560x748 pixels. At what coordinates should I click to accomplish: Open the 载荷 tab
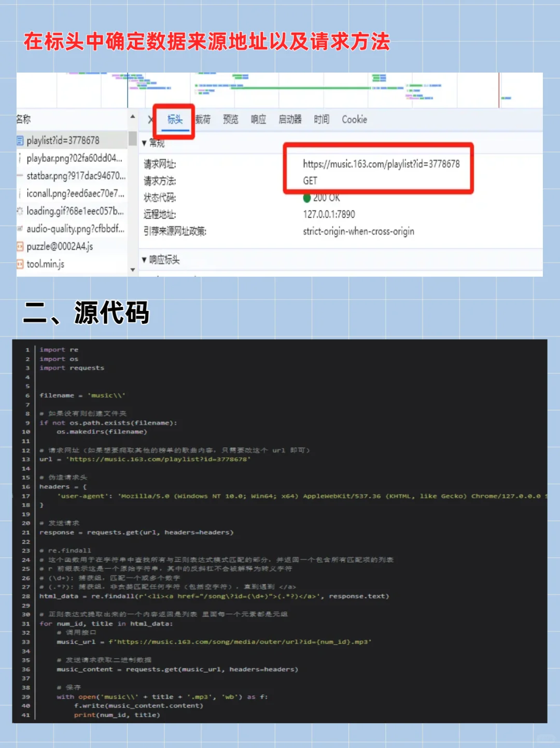click(x=202, y=119)
